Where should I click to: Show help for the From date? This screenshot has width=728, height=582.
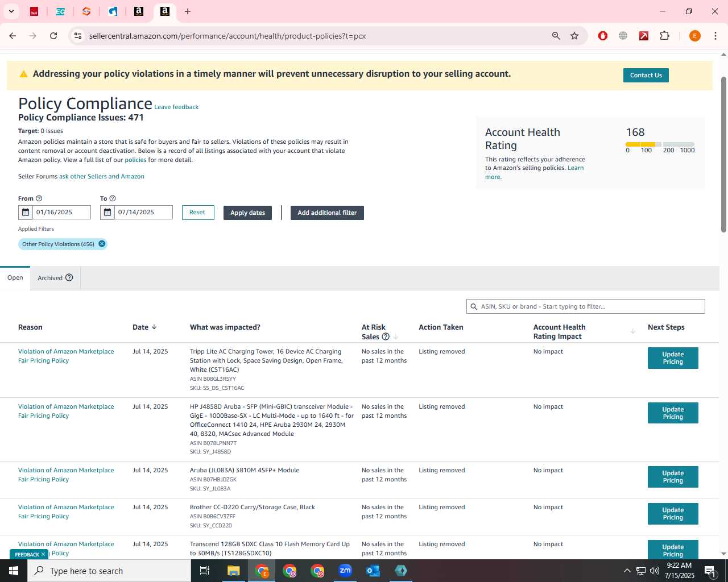39,198
